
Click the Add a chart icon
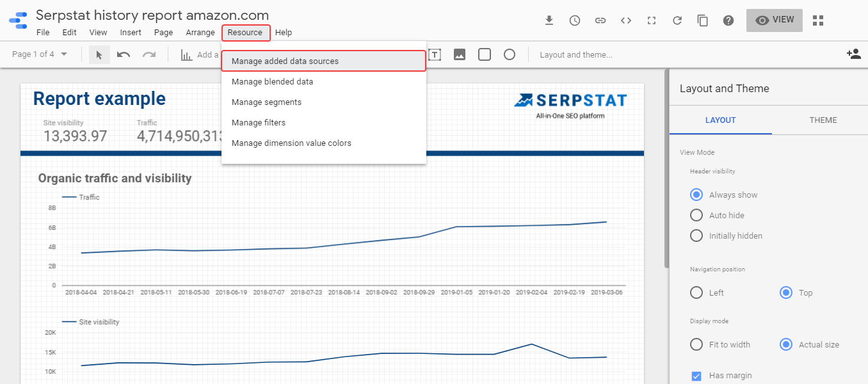click(x=186, y=55)
